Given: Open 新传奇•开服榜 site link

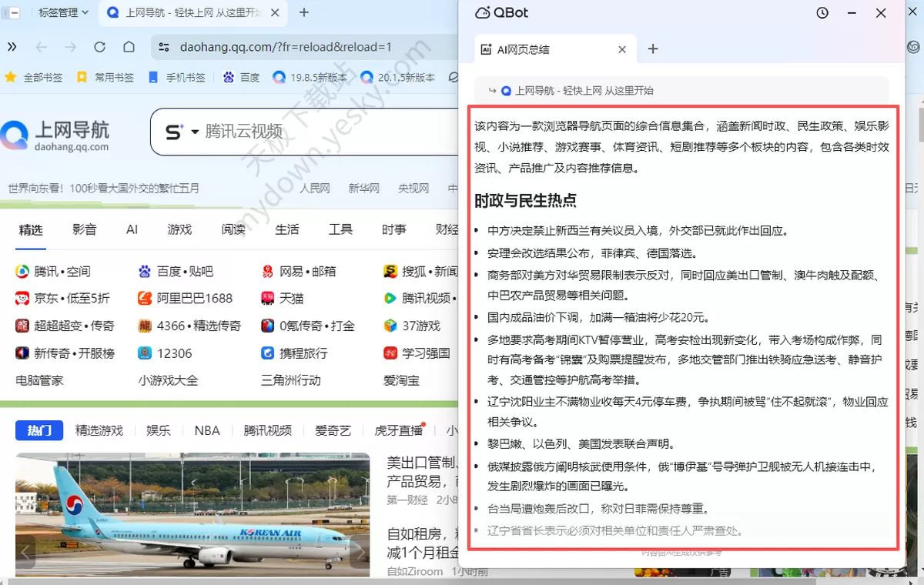Looking at the screenshot, I should point(65,353).
